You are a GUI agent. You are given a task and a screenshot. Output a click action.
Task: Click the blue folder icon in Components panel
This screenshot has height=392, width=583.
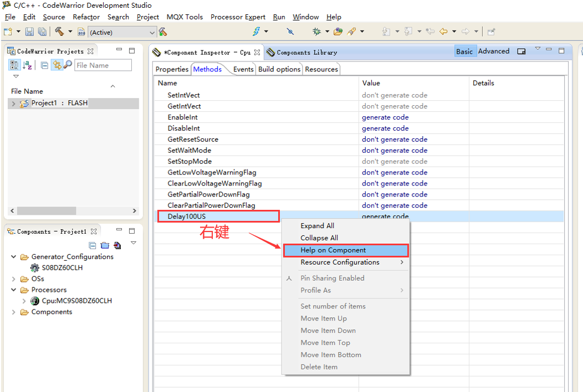click(x=105, y=245)
